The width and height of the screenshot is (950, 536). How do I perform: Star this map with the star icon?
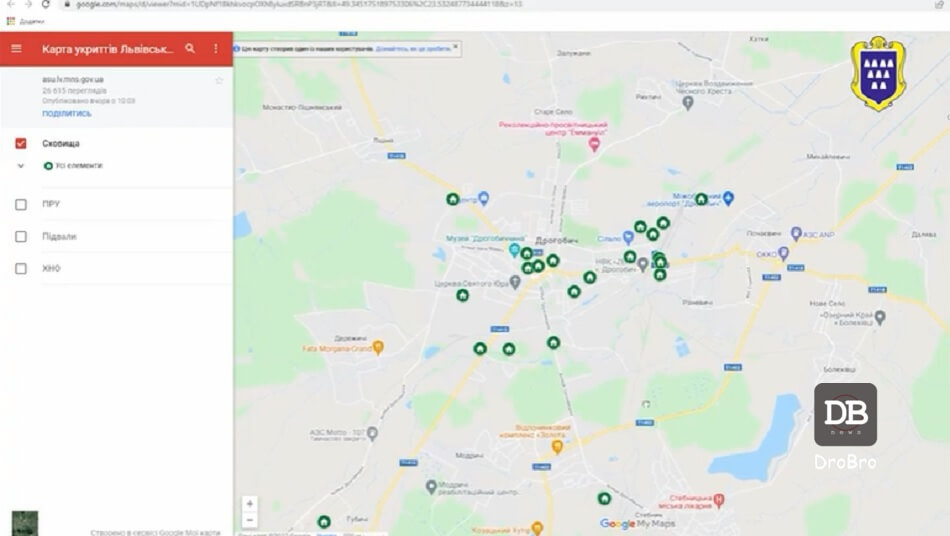pos(219,80)
